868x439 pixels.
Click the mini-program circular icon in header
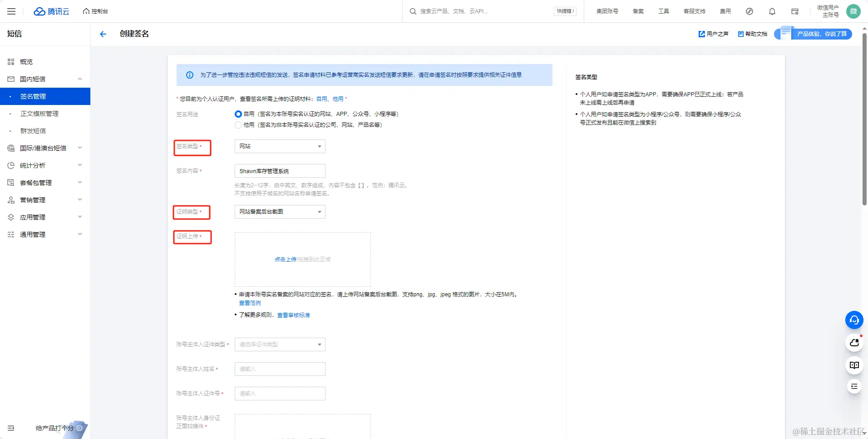pyautogui.click(x=750, y=11)
